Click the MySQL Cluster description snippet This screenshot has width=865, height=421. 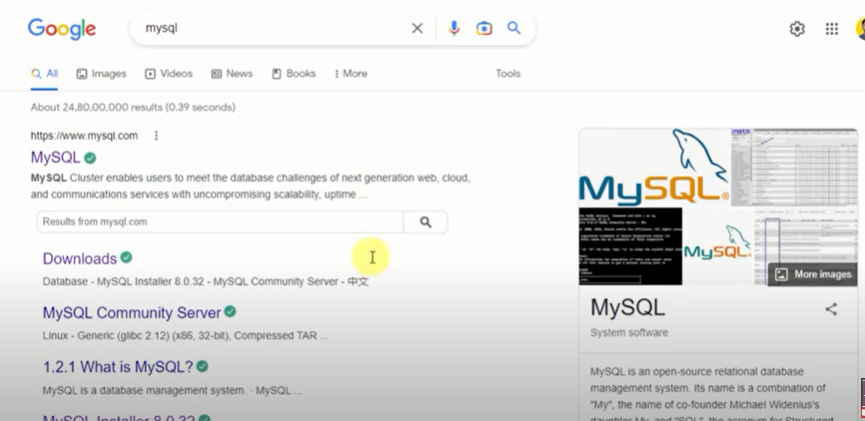tap(250, 186)
